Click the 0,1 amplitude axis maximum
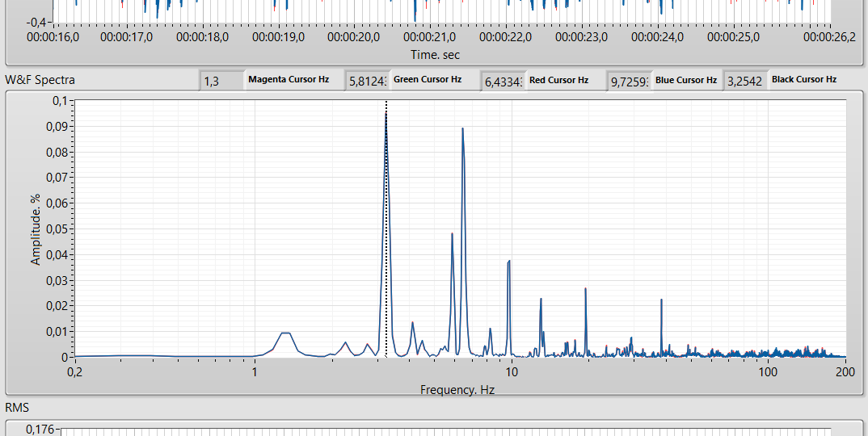The height and width of the screenshot is (436, 868). tap(60, 101)
